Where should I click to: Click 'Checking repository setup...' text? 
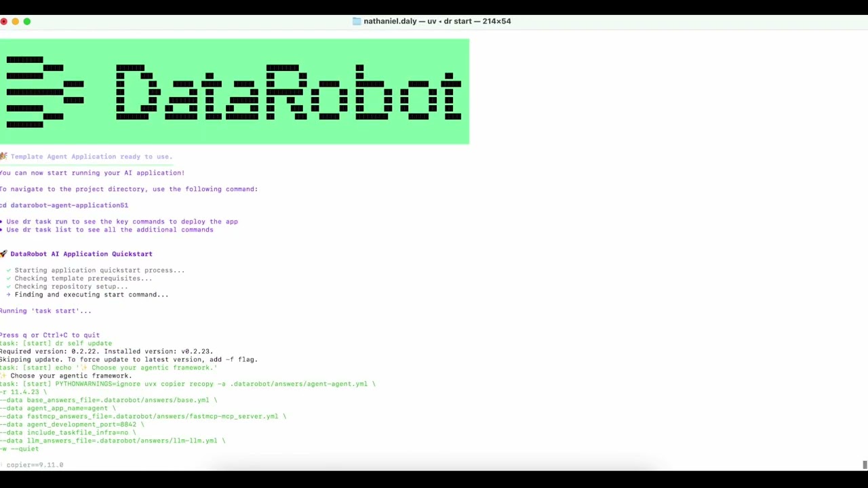pyautogui.click(x=71, y=287)
